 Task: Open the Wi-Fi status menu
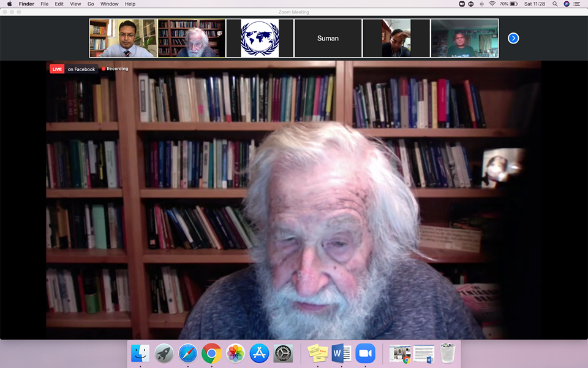coord(491,4)
